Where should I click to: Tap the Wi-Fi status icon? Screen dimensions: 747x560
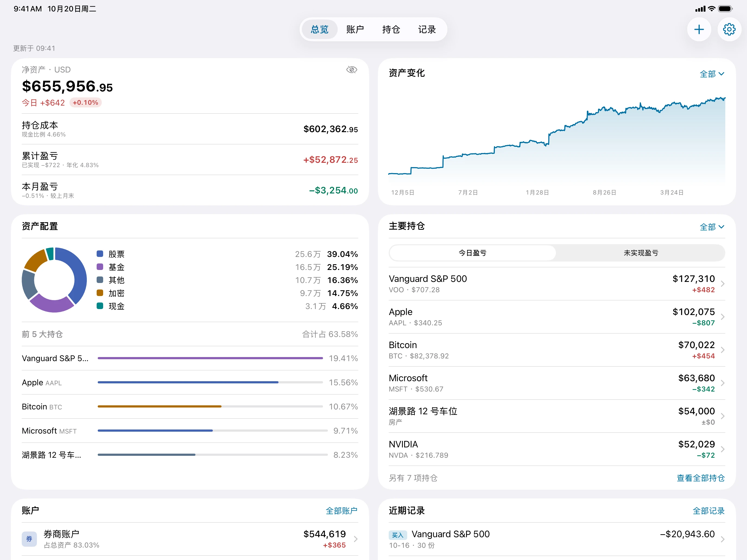(x=711, y=9)
